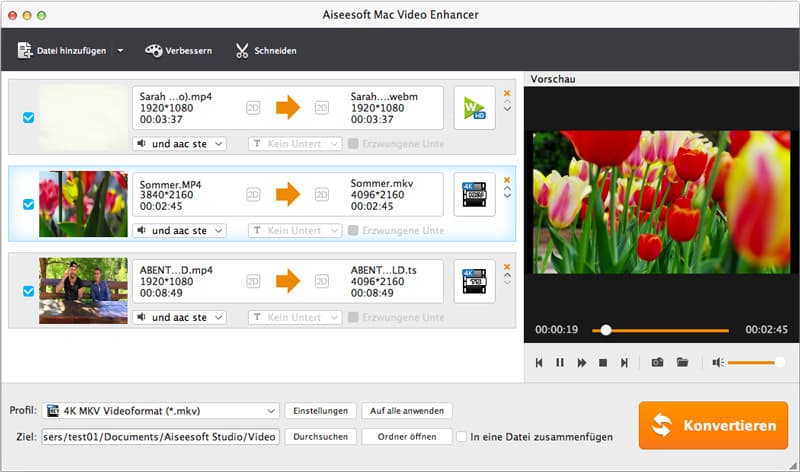This screenshot has width=800, height=472.
Task: Click the tulip preview video area
Action: (661, 202)
